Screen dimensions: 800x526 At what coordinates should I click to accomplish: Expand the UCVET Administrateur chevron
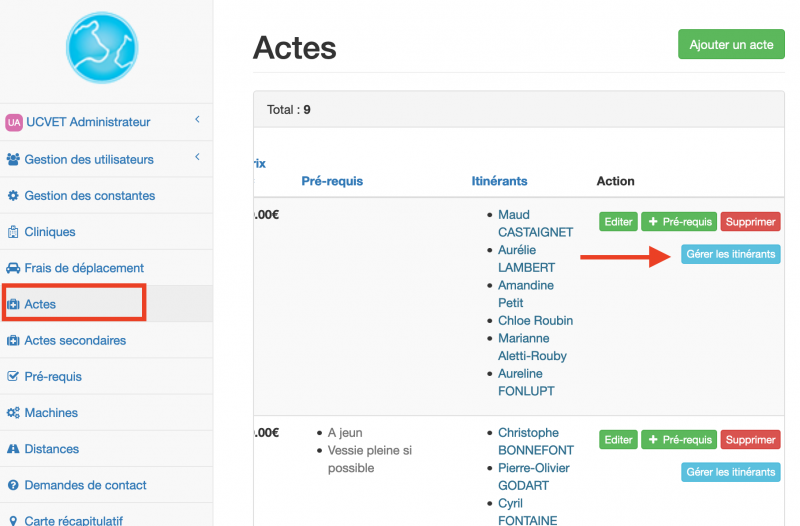197,121
